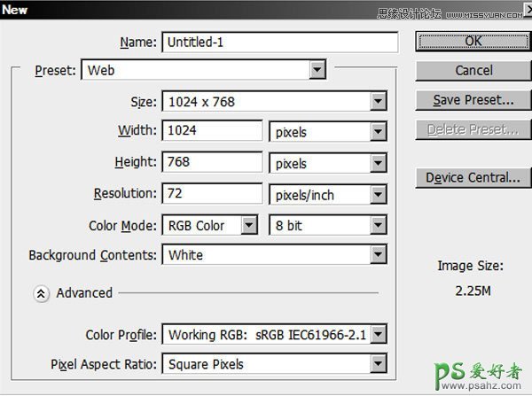Click the Width input field
Screen dimensions: 532x396
click(212, 132)
